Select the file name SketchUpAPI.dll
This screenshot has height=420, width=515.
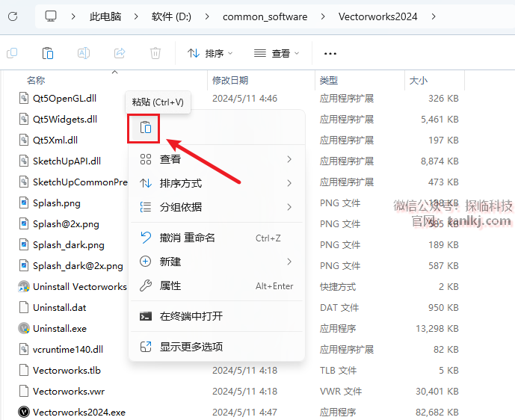point(67,161)
